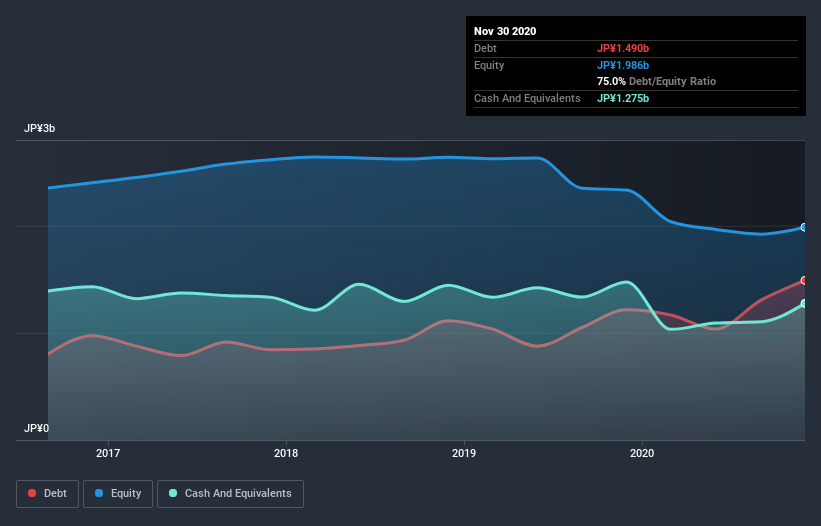Click Cash And Equivalents label in tooltip
This screenshot has width=821, height=526.
pos(527,98)
